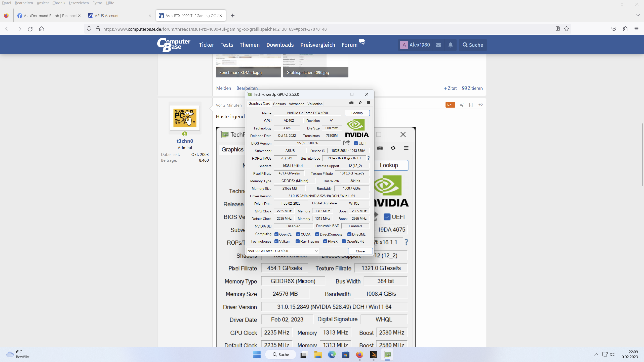Click the BIOS export share icon
The height and width of the screenshot is (362, 644).
point(346,143)
